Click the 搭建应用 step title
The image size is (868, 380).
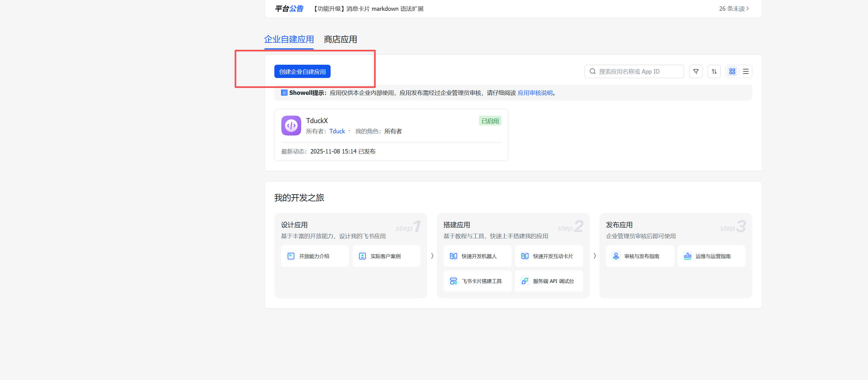[457, 225]
